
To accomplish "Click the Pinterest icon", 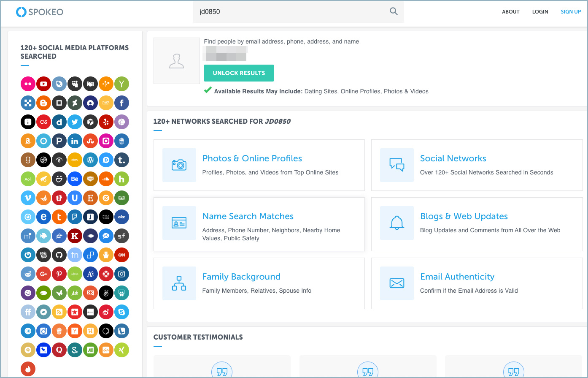I will click(59, 274).
